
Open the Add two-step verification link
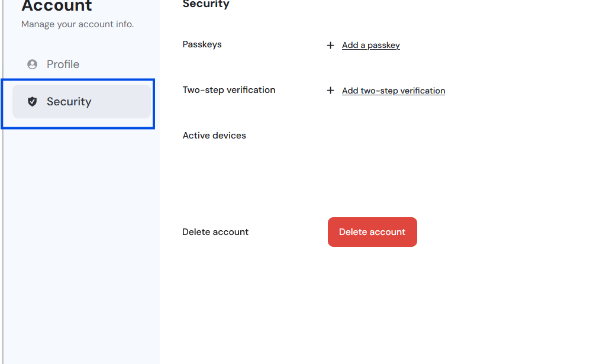tap(394, 91)
